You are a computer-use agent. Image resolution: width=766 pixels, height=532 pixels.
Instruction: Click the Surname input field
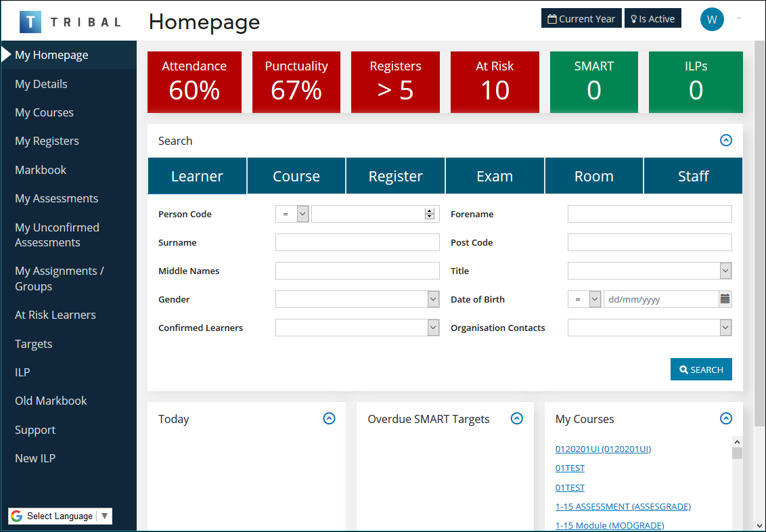click(357, 242)
